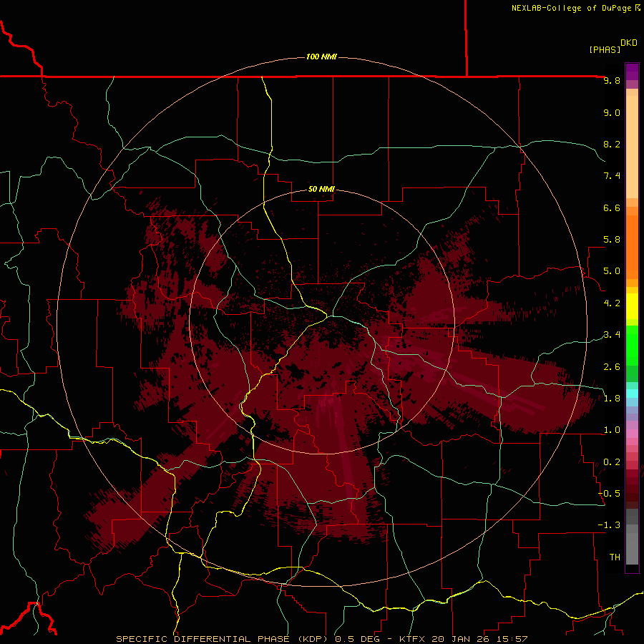
Task: Click the yellow band in color scale
Action: coord(632,306)
